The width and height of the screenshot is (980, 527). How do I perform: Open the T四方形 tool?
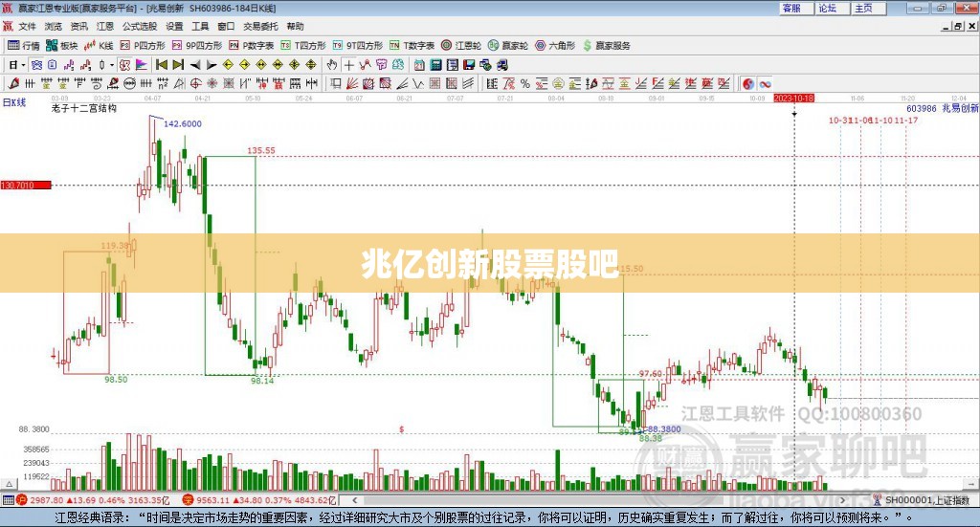pyautogui.click(x=303, y=46)
